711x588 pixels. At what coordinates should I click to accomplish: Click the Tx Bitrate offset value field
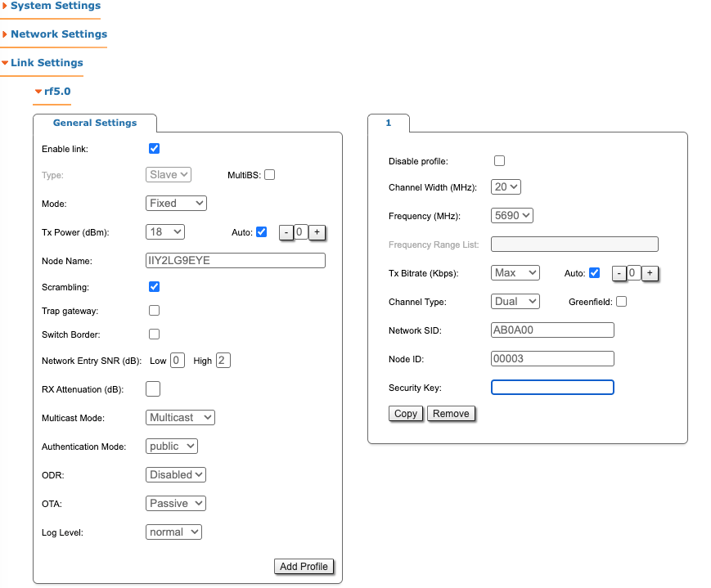tap(634, 273)
